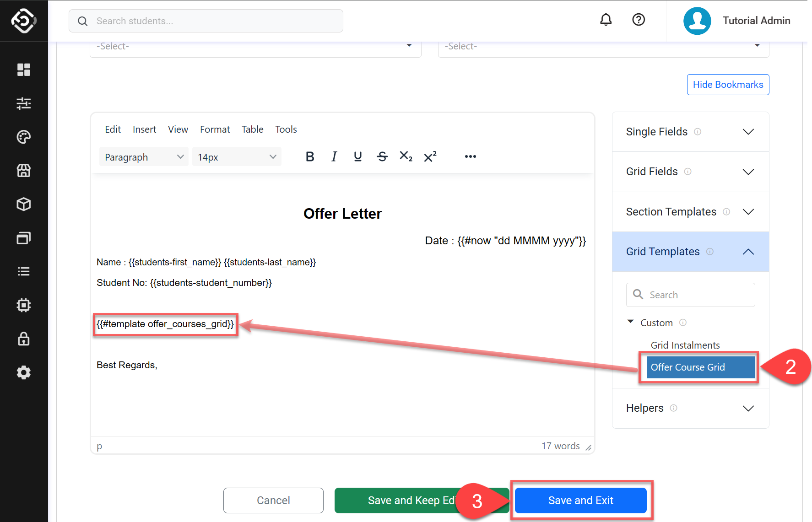Toggle underline formatting in the editor
The height and width of the screenshot is (522, 812).
pyautogui.click(x=358, y=157)
